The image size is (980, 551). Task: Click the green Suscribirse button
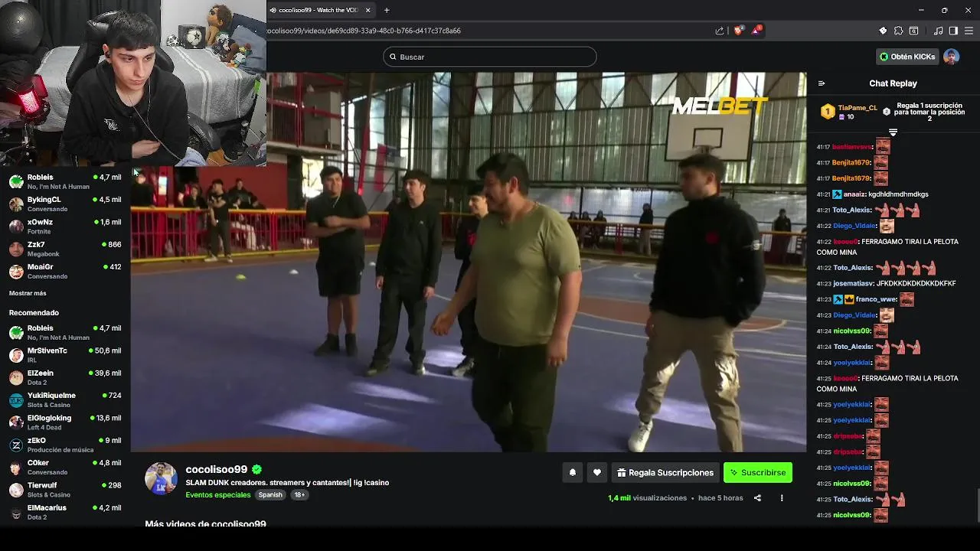[x=758, y=473]
